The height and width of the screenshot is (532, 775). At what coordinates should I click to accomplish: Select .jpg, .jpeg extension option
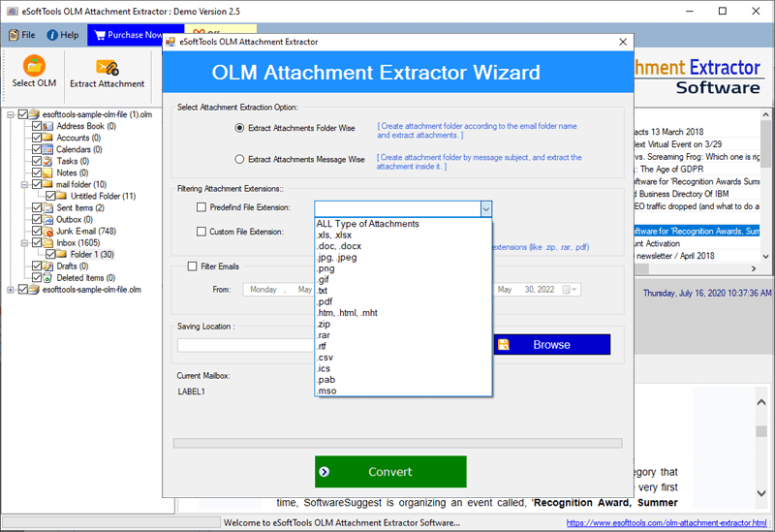click(x=403, y=257)
